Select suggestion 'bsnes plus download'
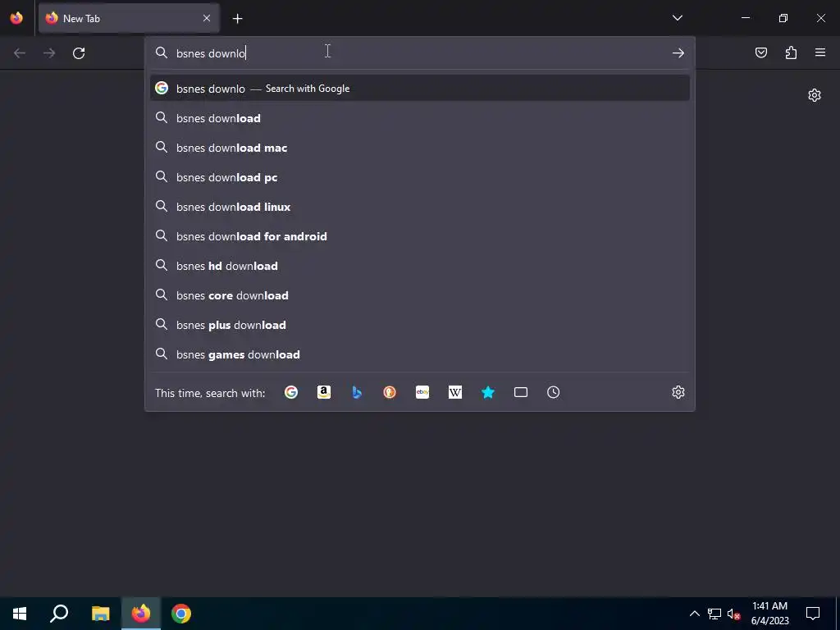This screenshot has width=840, height=630. tap(420, 325)
